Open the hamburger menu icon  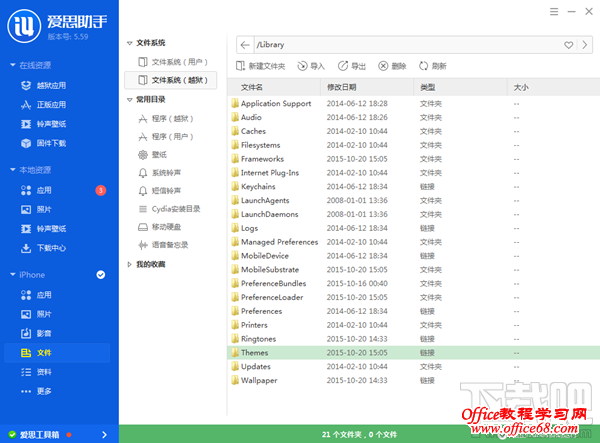click(554, 12)
